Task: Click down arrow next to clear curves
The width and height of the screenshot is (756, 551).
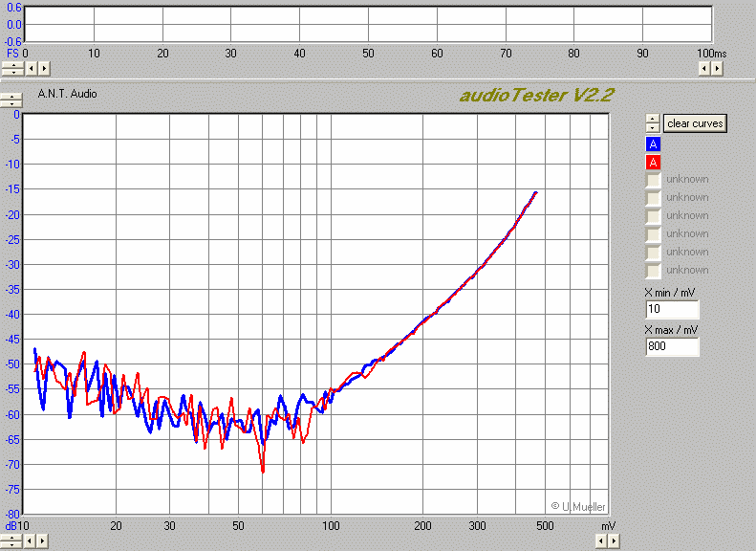Action: click(x=653, y=127)
